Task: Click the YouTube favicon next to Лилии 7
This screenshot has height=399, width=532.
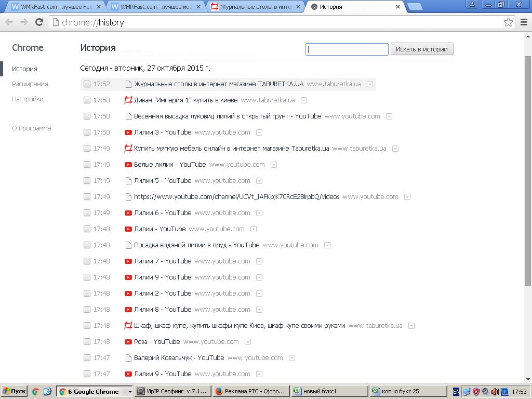Action: coord(128,261)
